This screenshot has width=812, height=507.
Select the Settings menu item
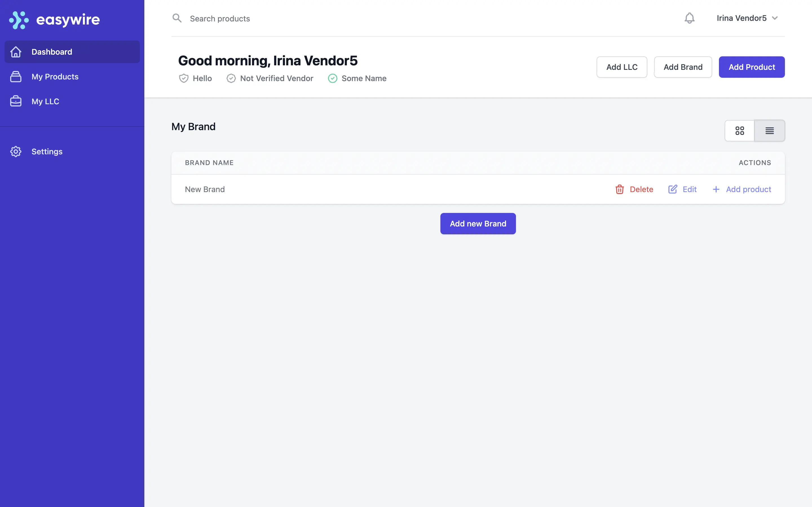[x=47, y=151]
